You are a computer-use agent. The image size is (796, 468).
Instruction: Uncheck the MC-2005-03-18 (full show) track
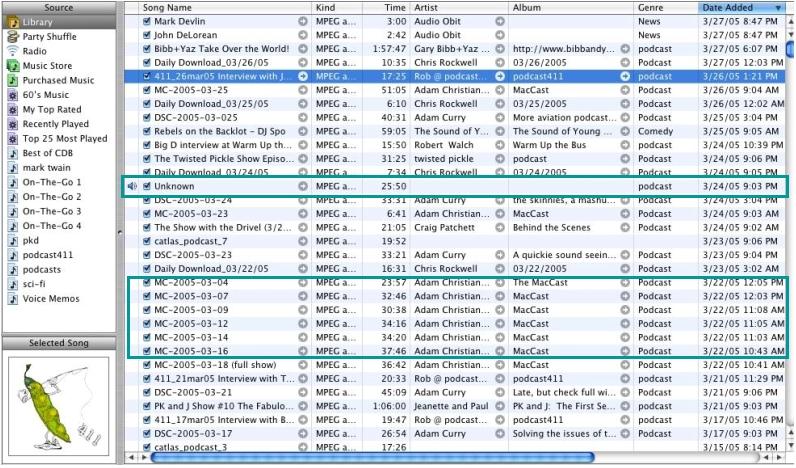[x=147, y=364]
